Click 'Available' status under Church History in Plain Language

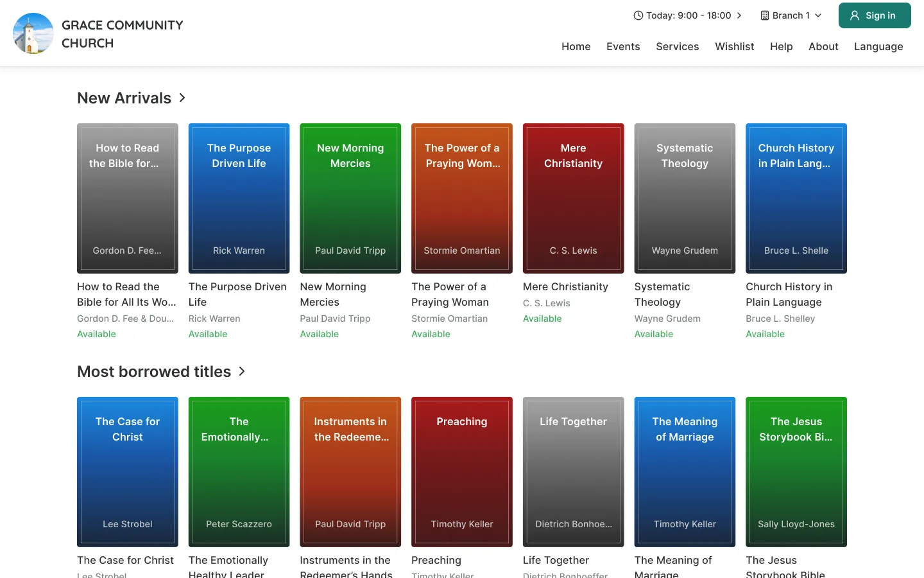765,334
